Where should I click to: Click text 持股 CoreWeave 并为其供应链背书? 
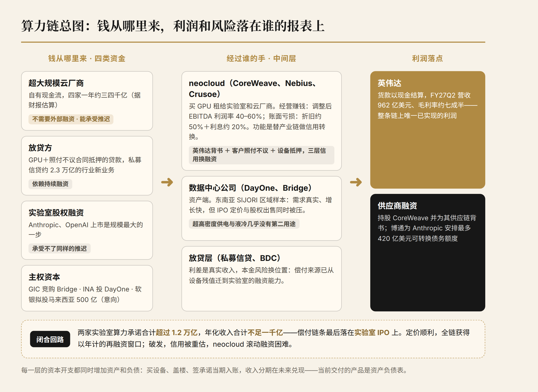click(x=427, y=223)
